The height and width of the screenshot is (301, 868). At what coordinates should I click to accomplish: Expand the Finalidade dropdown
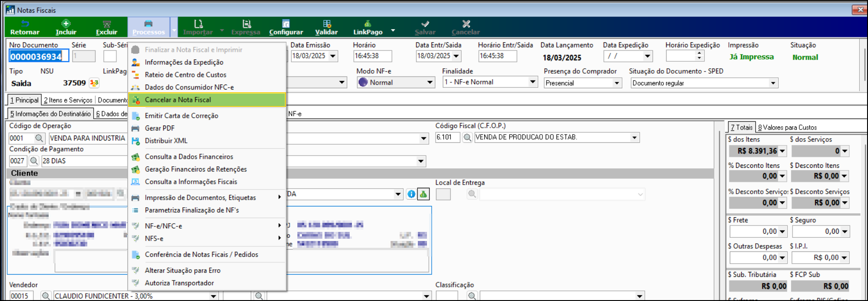click(532, 82)
